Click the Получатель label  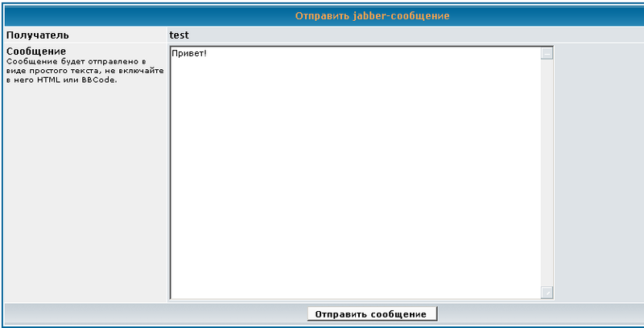pyautogui.click(x=38, y=35)
